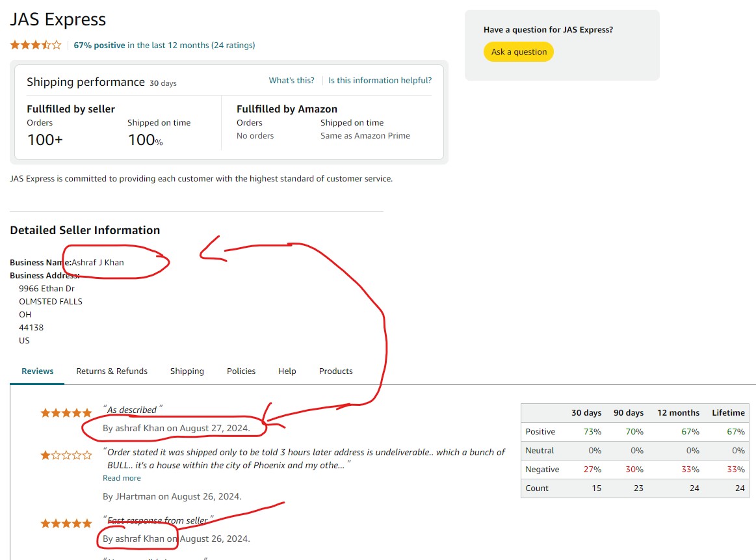Click "By ashraf Khan on August 27, 2024"

(x=176, y=429)
